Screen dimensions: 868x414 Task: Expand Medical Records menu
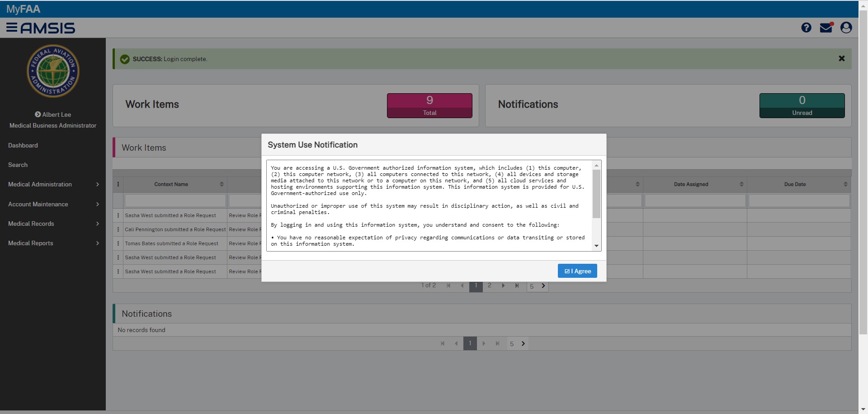tap(53, 224)
